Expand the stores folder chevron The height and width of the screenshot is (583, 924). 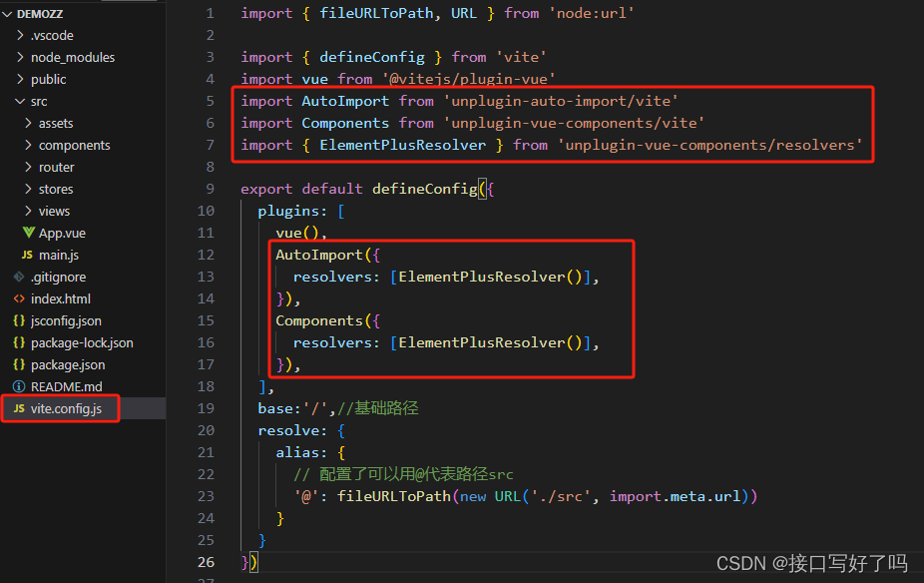28,189
